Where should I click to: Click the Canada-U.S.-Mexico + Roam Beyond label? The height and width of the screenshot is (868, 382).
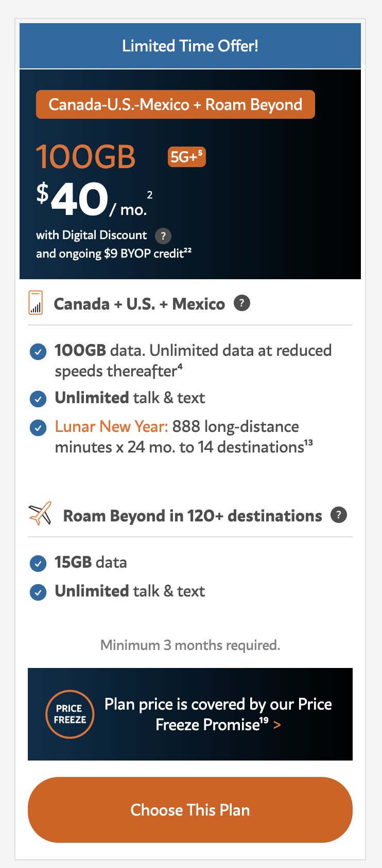pyautogui.click(x=175, y=104)
